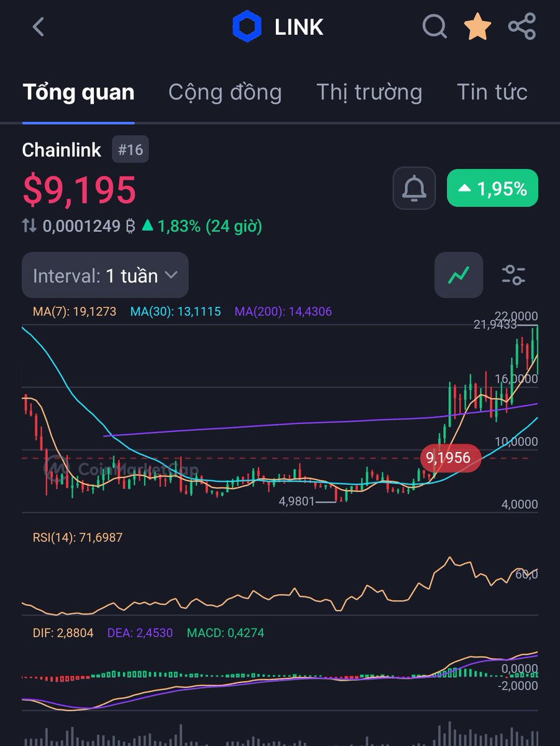Click the RSI(14): 71,6987 label
The width and height of the screenshot is (560, 746).
tap(78, 537)
